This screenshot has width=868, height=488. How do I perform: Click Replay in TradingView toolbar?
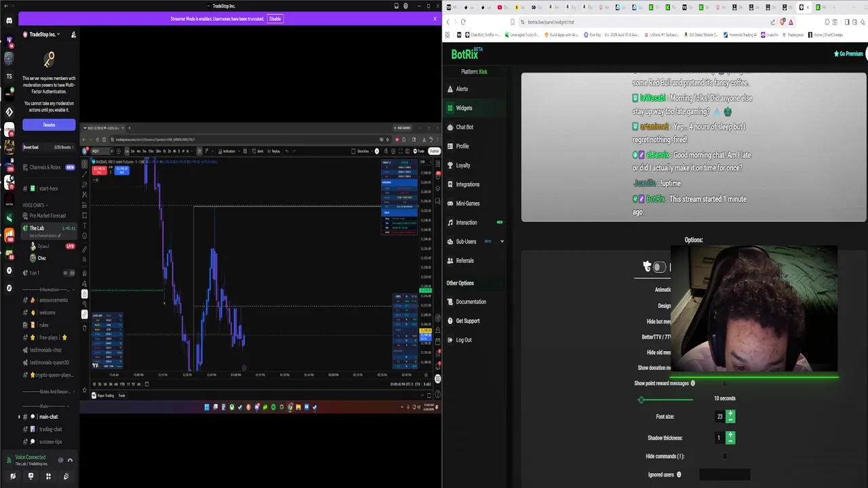click(x=274, y=151)
